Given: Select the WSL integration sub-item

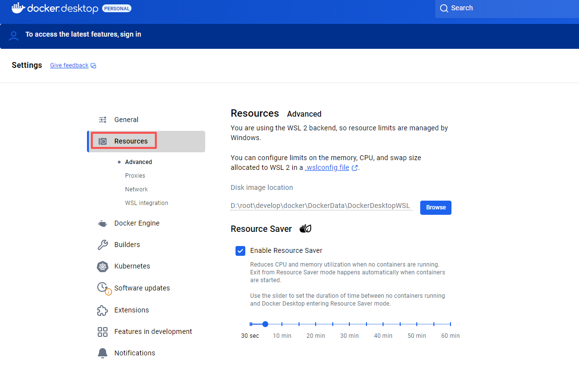Looking at the screenshot, I should 147,203.
